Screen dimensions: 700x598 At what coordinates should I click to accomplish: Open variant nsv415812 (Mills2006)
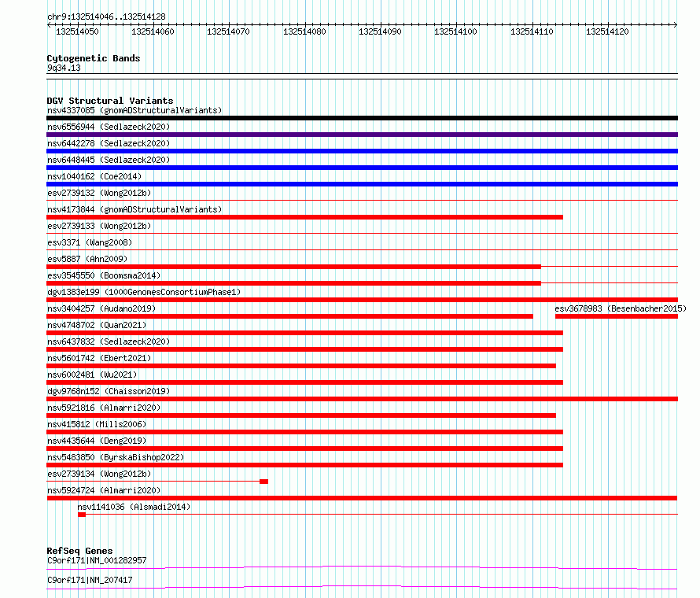pos(97,424)
